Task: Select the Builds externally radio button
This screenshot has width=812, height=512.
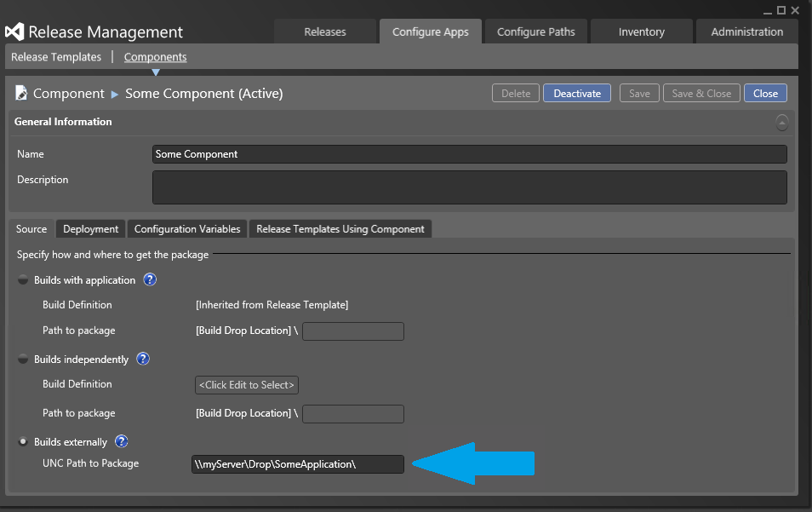Action: pos(23,441)
